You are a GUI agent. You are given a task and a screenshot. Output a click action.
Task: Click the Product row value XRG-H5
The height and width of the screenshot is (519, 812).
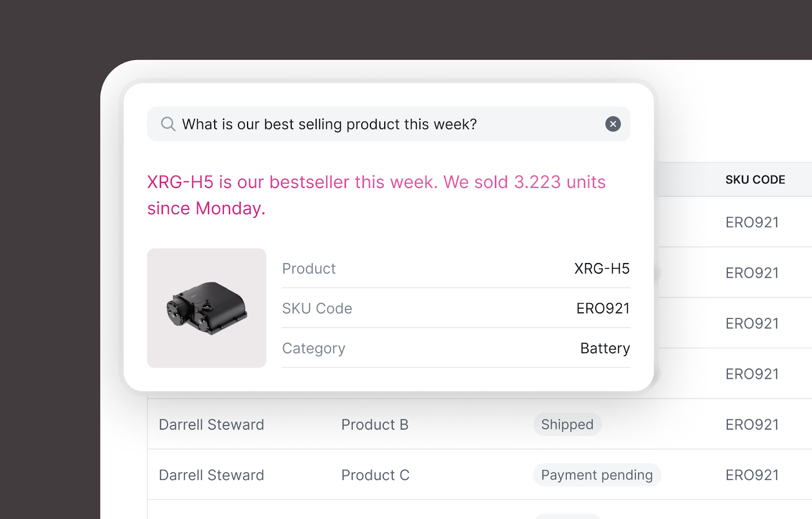pyautogui.click(x=602, y=268)
